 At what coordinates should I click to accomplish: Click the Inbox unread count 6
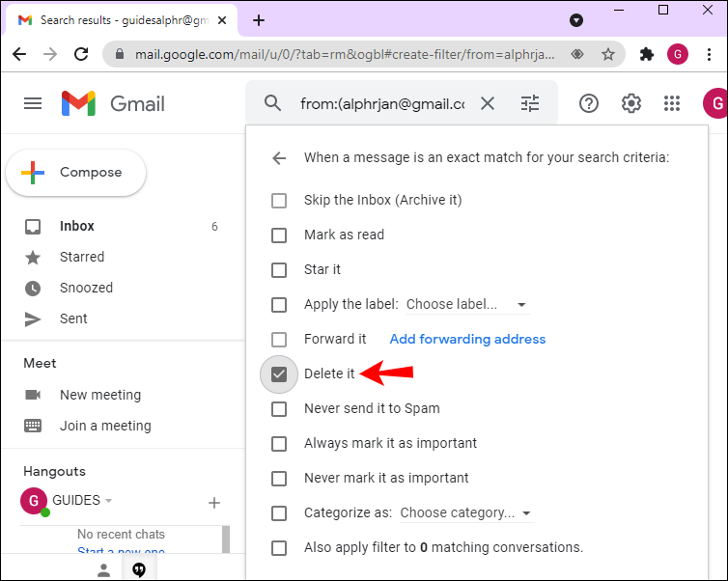click(x=214, y=227)
